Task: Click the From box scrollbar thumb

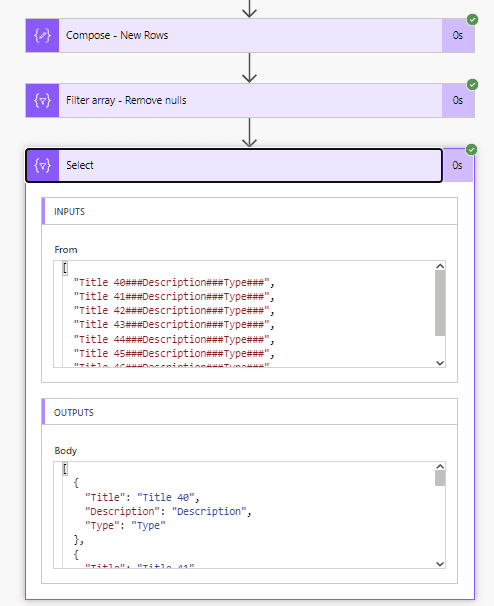Action: coord(440,303)
